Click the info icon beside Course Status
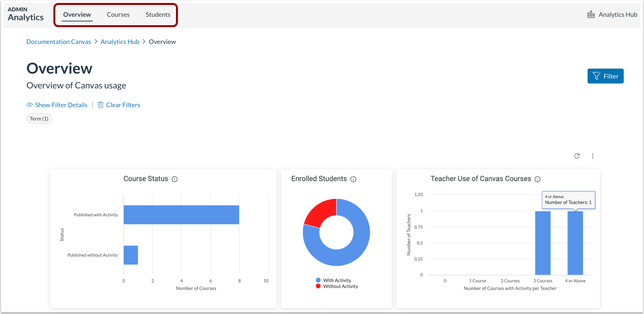 [x=174, y=179]
